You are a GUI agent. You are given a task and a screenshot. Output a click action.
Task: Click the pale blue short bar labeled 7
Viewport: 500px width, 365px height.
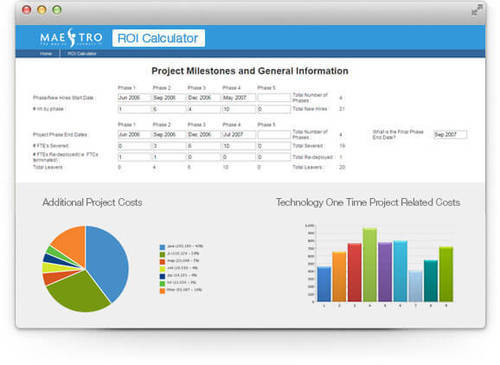click(416, 286)
